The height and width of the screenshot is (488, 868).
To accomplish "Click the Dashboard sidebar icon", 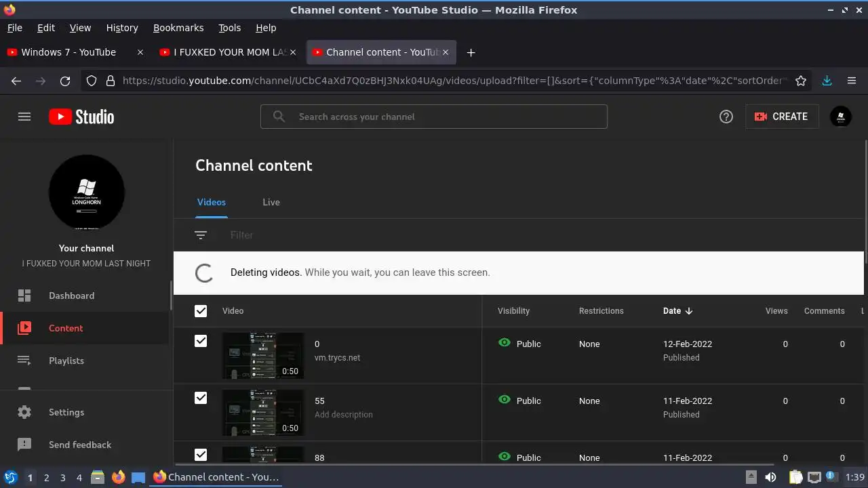I will point(24,296).
